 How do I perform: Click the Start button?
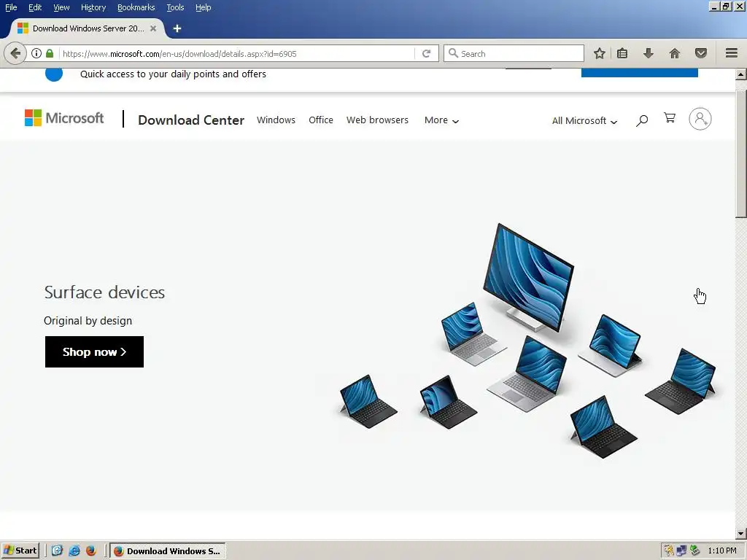(x=20, y=551)
